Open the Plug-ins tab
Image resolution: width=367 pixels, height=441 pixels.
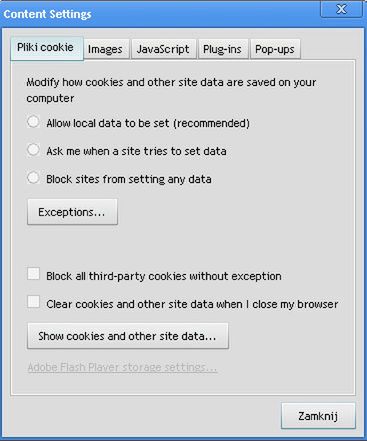(x=223, y=49)
